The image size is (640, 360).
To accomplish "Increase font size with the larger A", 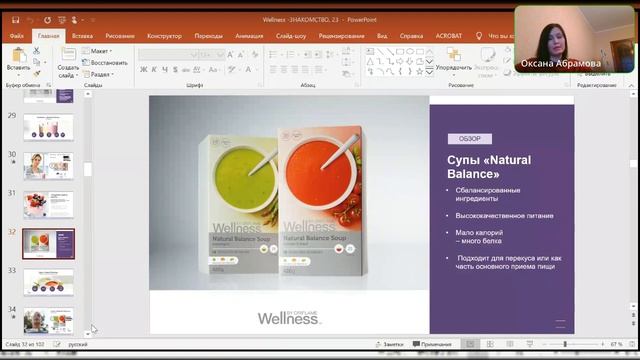I will tap(230, 54).
